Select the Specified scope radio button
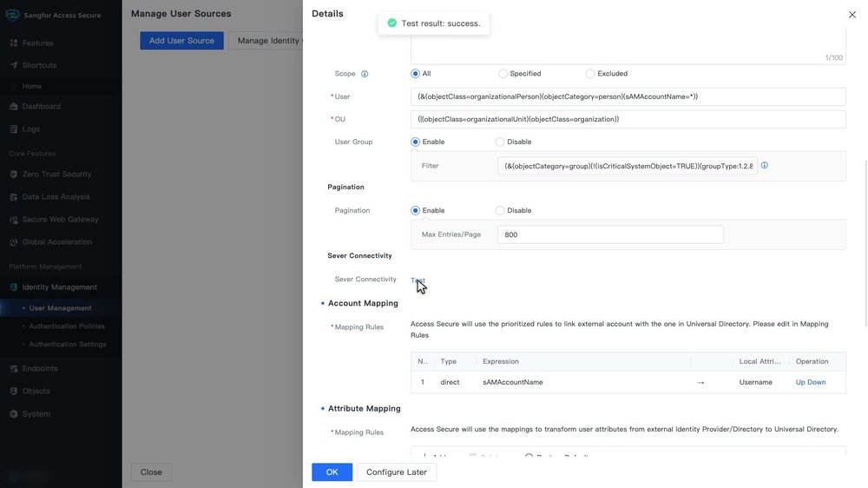This screenshot has height=488, width=868. click(x=503, y=74)
